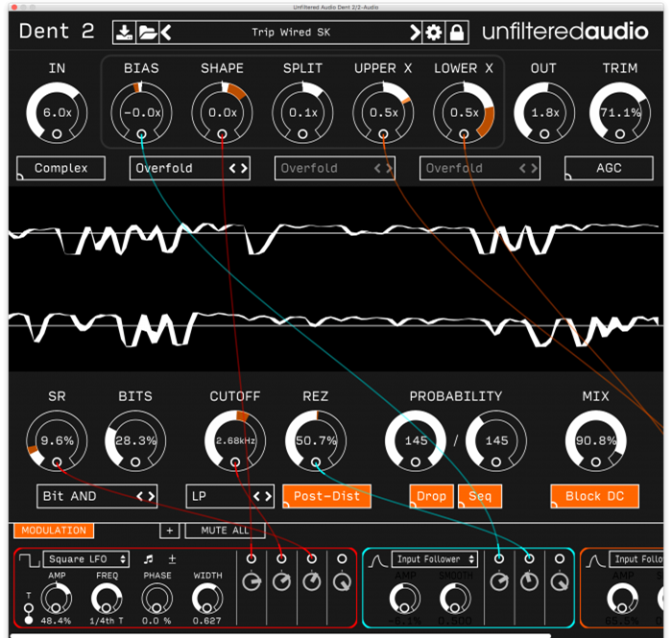Disable the Block DC toggle

(595, 496)
